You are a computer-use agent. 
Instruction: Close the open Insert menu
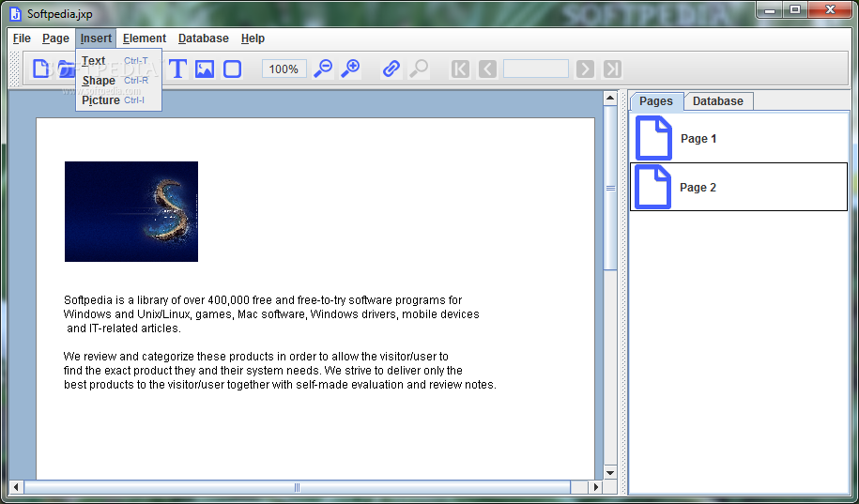pos(96,38)
